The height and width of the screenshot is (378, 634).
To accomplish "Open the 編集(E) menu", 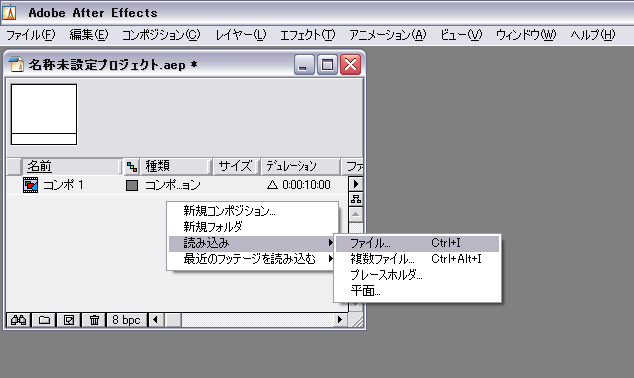I will (x=89, y=35).
